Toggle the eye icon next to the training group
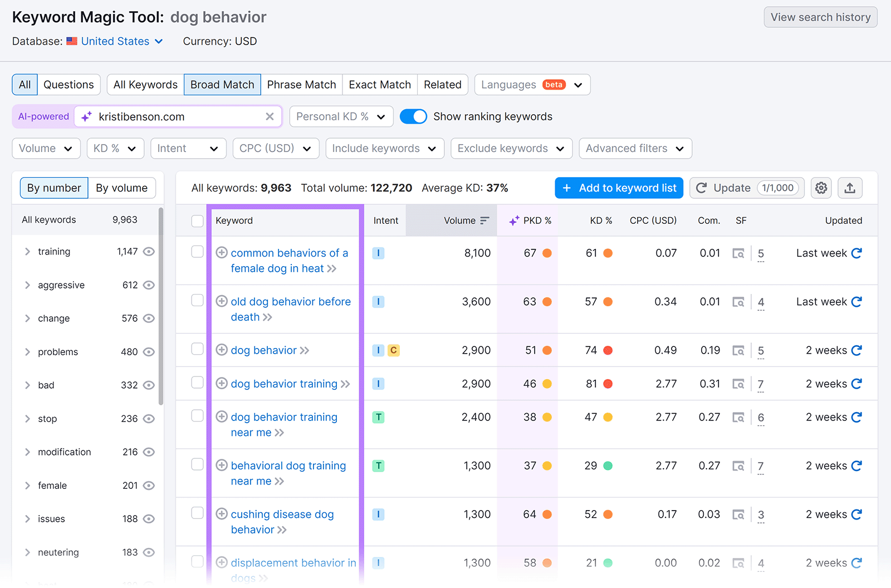Viewport: 891px width, 588px height. (x=148, y=251)
